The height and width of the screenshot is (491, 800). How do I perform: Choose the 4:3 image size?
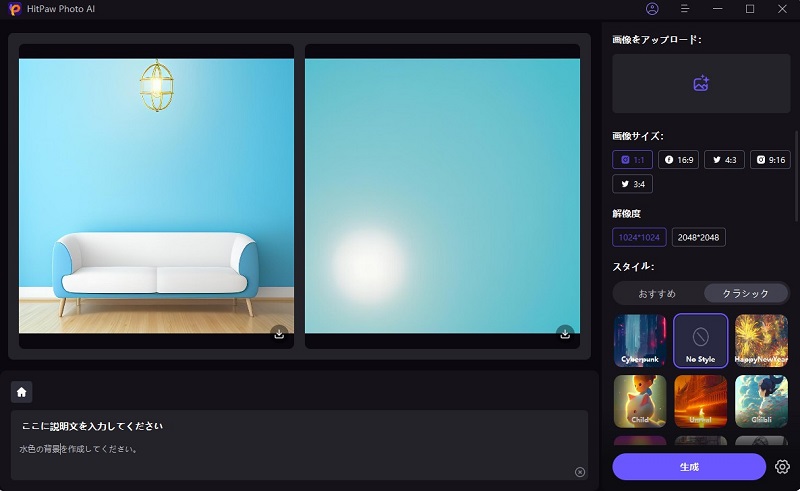[x=724, y=160]
